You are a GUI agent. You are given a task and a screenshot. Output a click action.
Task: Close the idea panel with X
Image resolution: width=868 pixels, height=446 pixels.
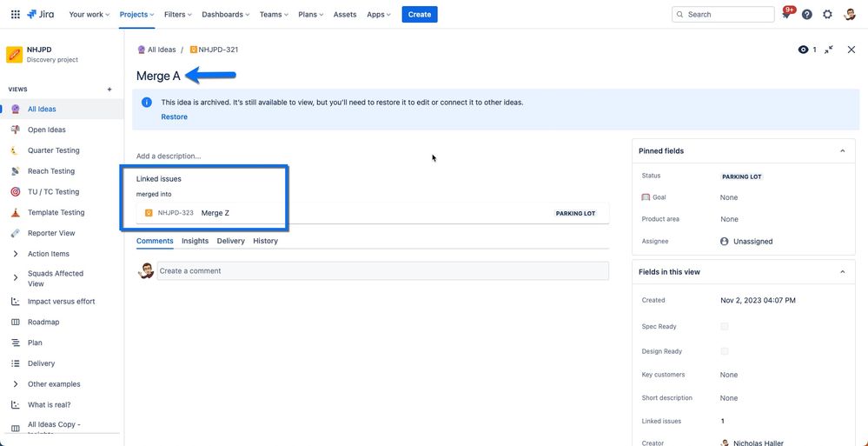click(851, 50)
